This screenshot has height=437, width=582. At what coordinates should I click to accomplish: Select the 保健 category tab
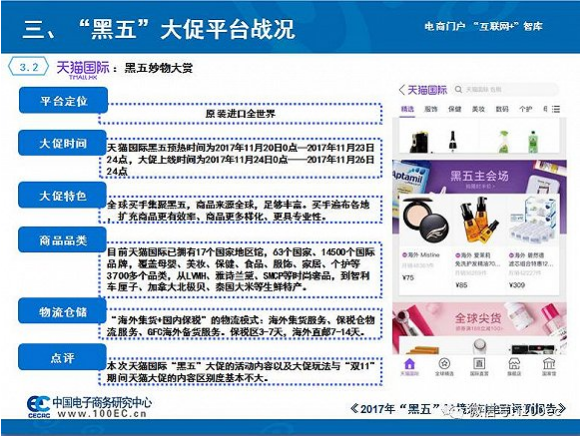pyautogui.click(x=455, y=109)
